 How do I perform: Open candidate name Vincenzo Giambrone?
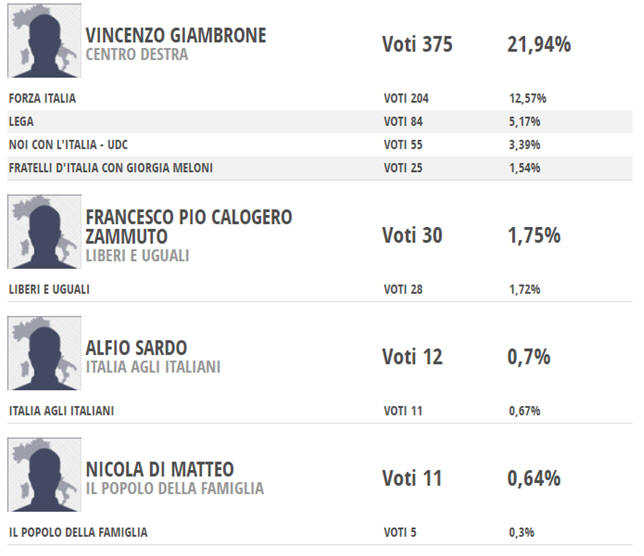176,35
